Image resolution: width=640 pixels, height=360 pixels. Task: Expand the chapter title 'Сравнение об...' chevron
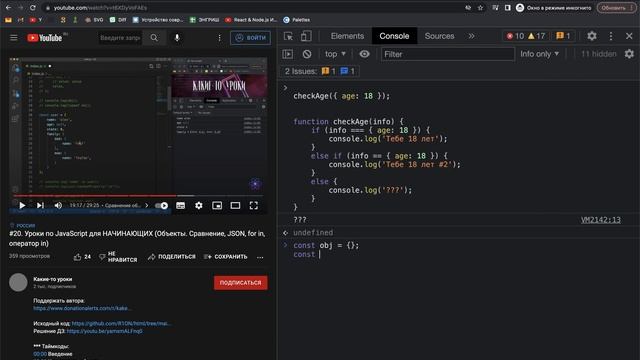click(x=147, y=205)
